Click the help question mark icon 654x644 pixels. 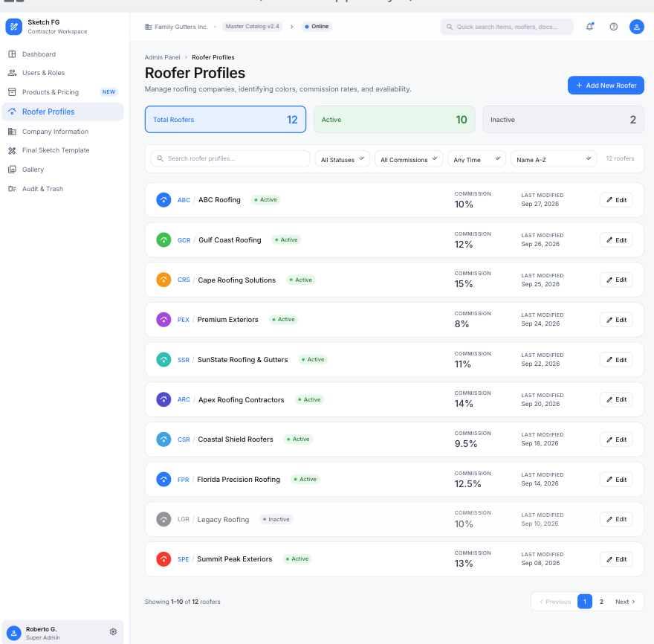[x=613, y=27]
